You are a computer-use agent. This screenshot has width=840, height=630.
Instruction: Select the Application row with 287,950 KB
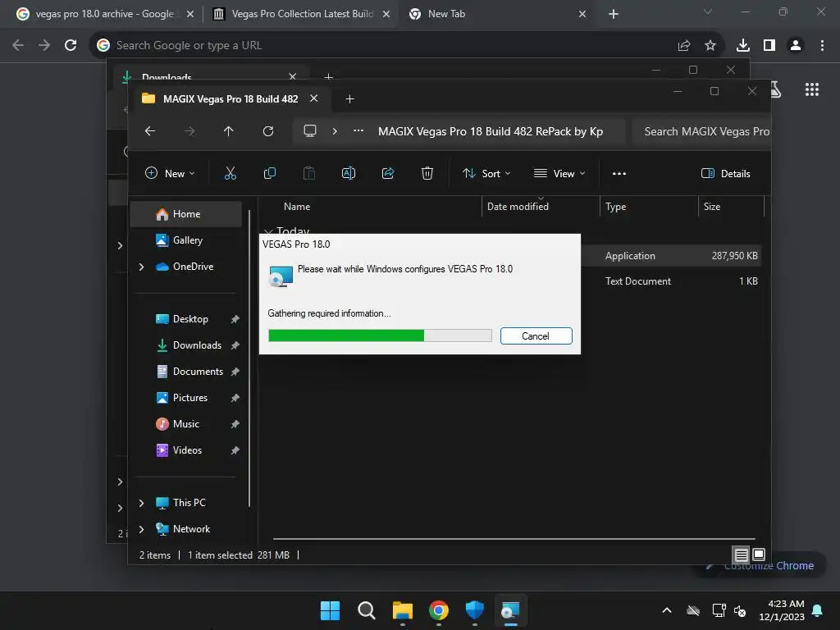pos(671,256)
